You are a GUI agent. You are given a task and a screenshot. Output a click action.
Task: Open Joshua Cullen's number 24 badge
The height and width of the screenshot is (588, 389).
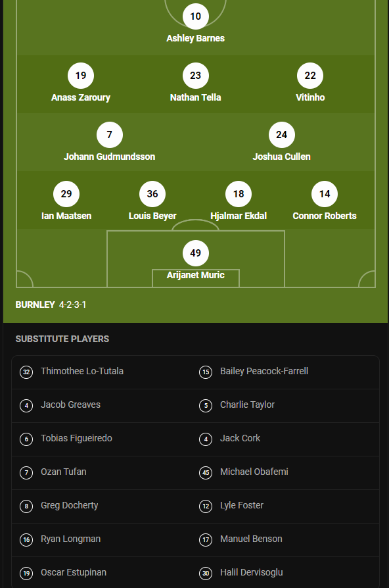coord(282,135)
